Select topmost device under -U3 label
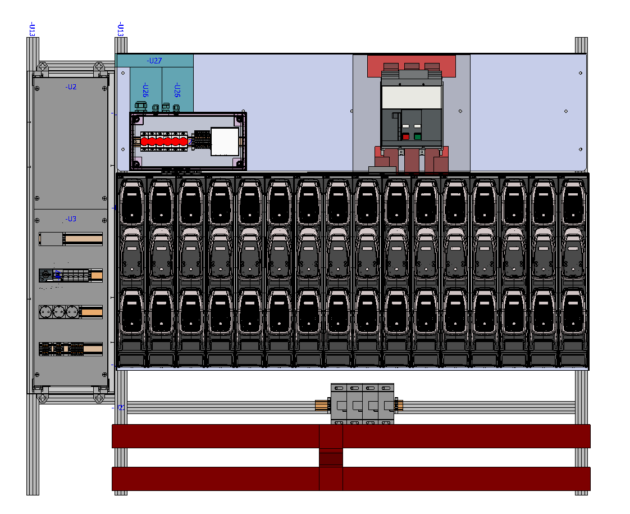The image size is (630, 514). [70, 239]
